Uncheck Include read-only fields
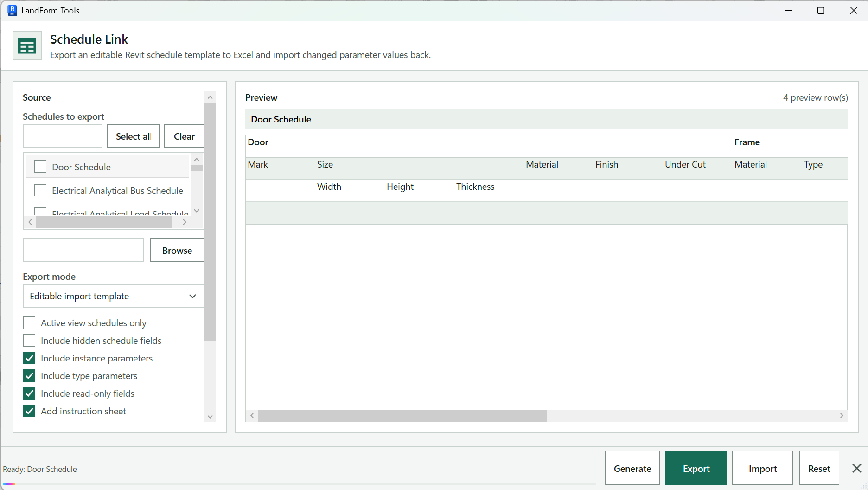This screenshot has height=490, width=868. pos(29,393)
